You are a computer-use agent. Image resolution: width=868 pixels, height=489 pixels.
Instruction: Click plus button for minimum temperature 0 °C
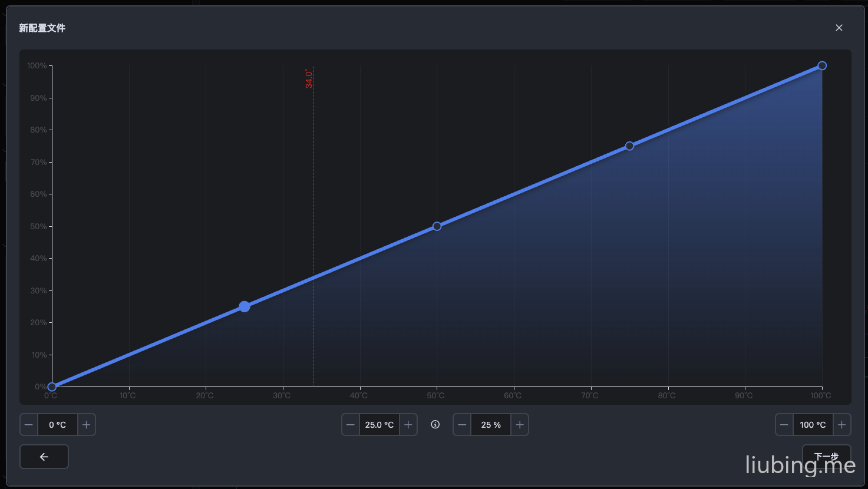tap(86, 425)
